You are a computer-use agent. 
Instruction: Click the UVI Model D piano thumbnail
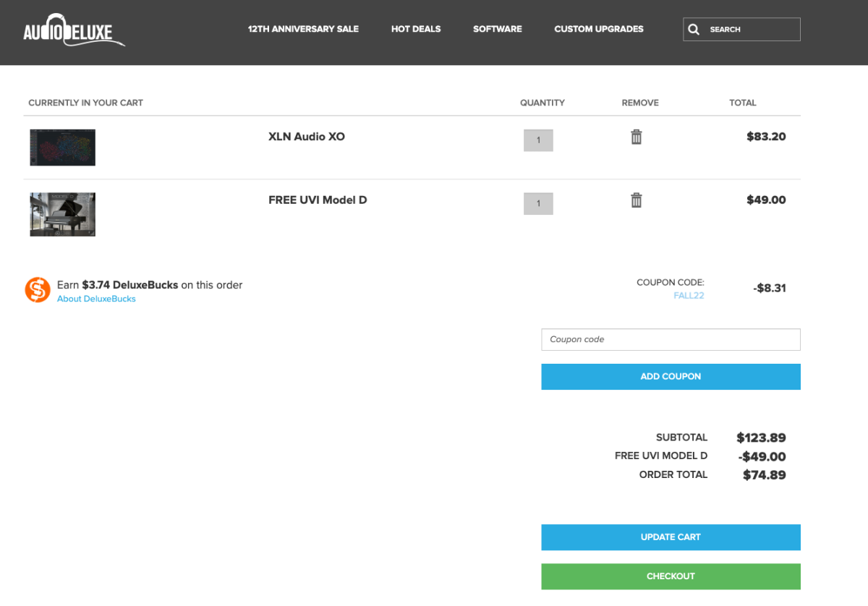point(62,214)
